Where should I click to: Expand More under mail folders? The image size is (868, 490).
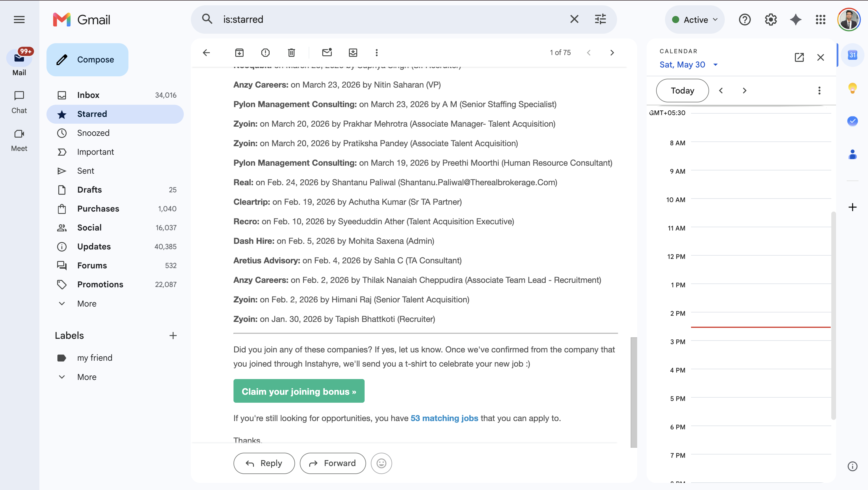coord(87,304)
